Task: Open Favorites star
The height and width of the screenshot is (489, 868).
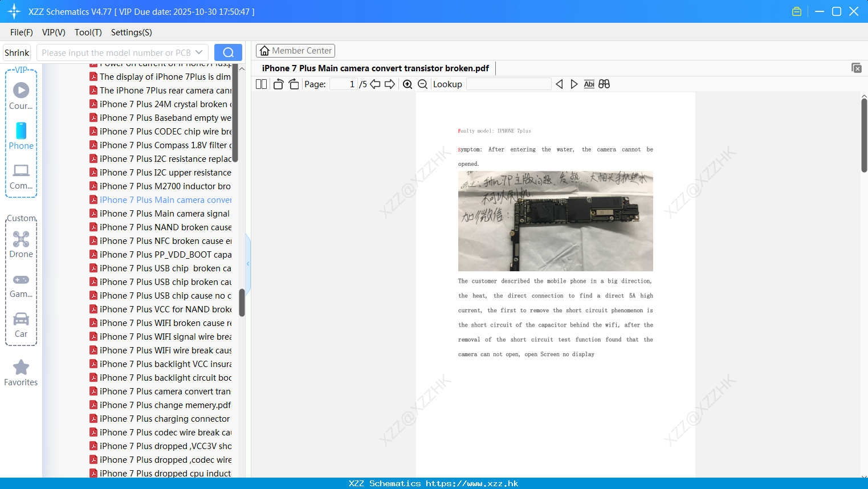Action: pyautogui.click(x=21, y=367)
